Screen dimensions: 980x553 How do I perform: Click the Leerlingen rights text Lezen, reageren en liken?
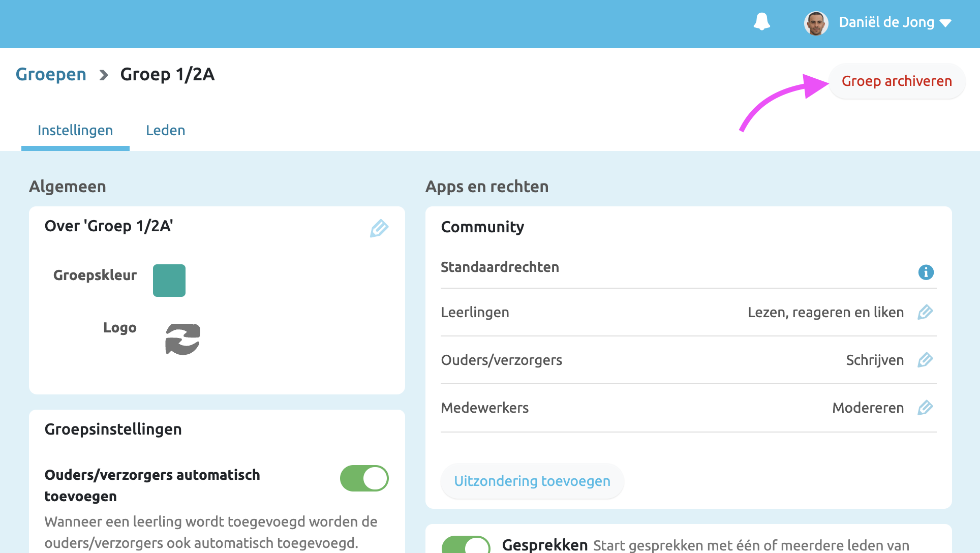(825, 313)
